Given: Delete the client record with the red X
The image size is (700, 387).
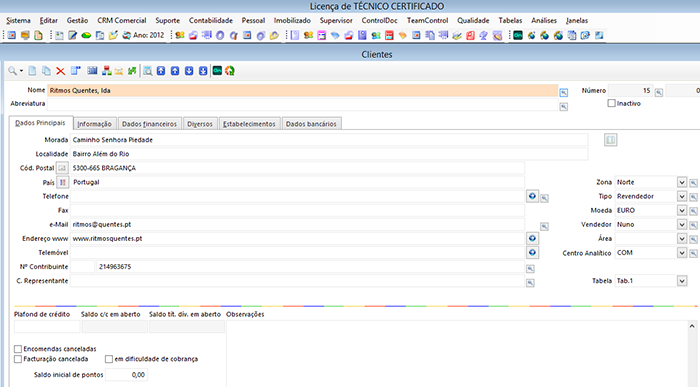Looking at the screenshot, I should [x=60, y=71].
